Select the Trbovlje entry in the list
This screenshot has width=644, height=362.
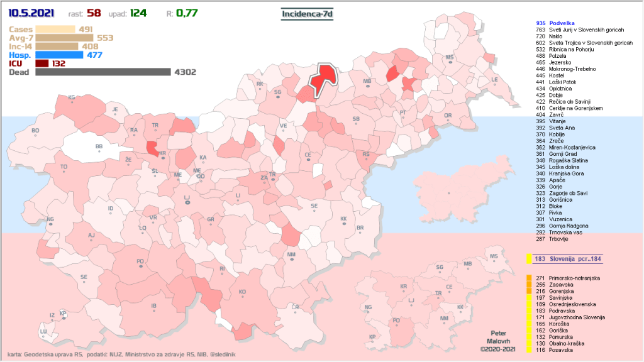click(x=561, y=239)
